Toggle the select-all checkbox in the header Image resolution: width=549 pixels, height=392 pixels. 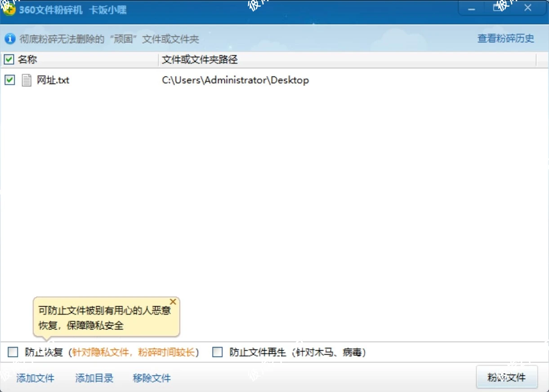pyautogui.click(x=9, y=59)
